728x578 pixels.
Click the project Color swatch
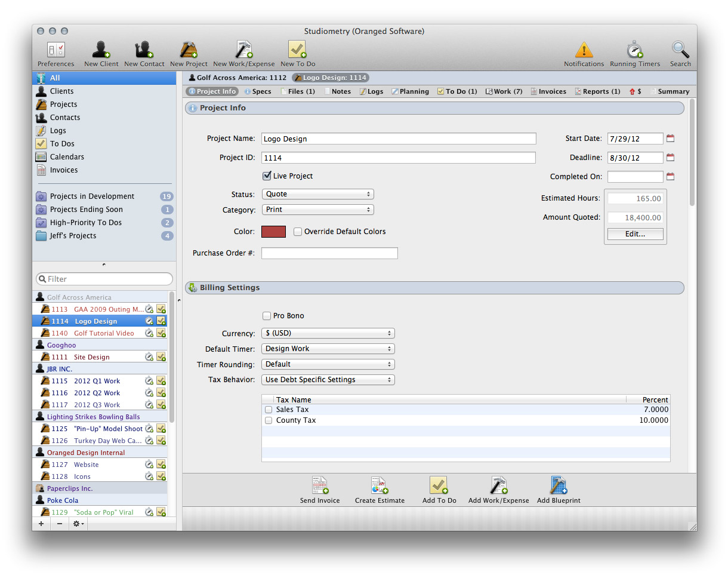[274, 232]
